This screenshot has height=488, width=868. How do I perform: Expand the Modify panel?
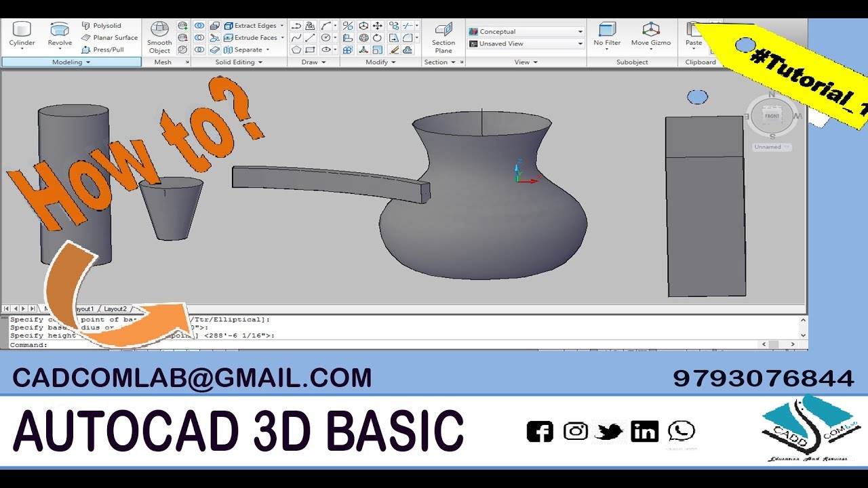[x=381, y=62]
